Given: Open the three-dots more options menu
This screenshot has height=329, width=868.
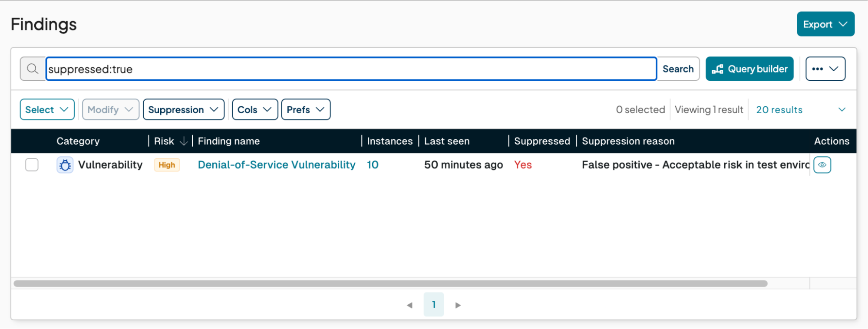Looking at the screenshot, I should pyautogui.click(x=825, y=69).
